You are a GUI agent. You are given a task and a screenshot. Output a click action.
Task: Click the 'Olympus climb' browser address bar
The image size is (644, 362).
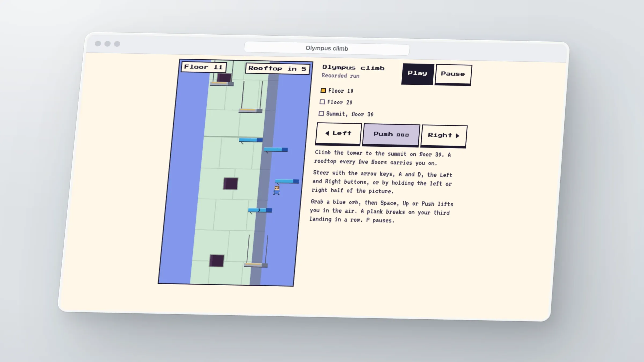[x=327, y=49]
